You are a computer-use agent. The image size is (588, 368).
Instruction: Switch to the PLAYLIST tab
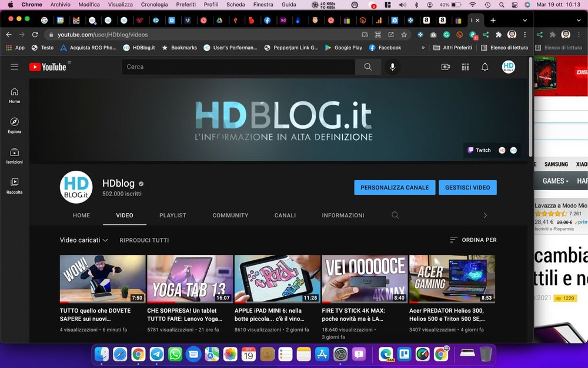click(x=173, y=215)
